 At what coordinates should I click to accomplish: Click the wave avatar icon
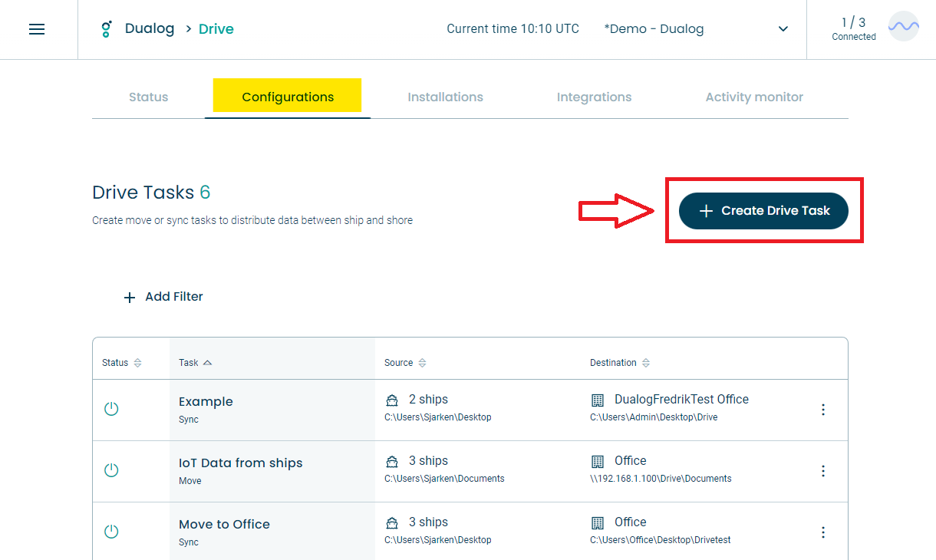coord(904,26)
